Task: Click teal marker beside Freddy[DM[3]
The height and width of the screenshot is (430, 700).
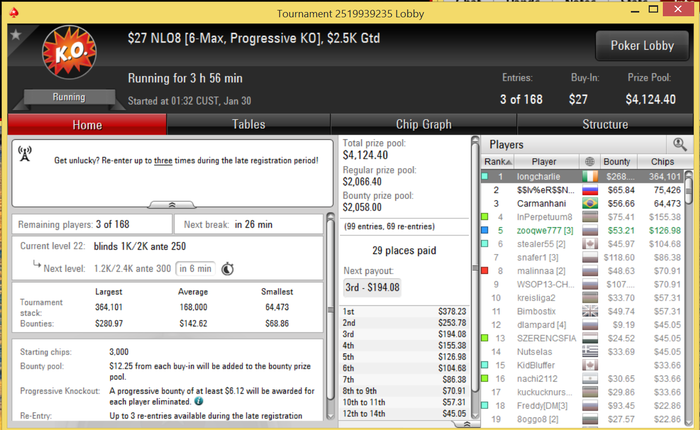Action: tap(484, 405)
